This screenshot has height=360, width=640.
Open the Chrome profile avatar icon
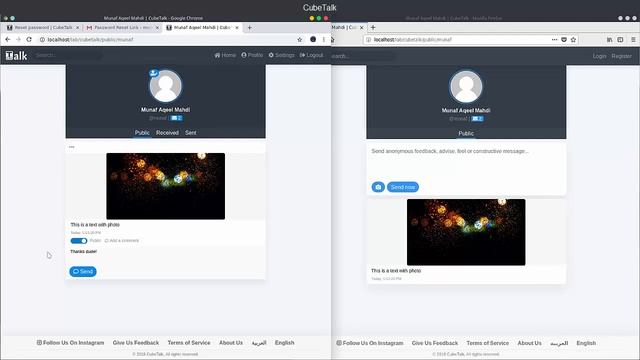[313, 39]
